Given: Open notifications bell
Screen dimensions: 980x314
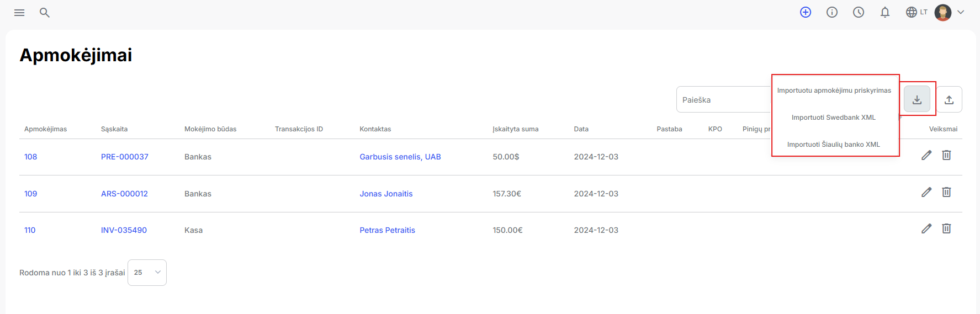Looking at the screenshot, I should click(885, 12).
